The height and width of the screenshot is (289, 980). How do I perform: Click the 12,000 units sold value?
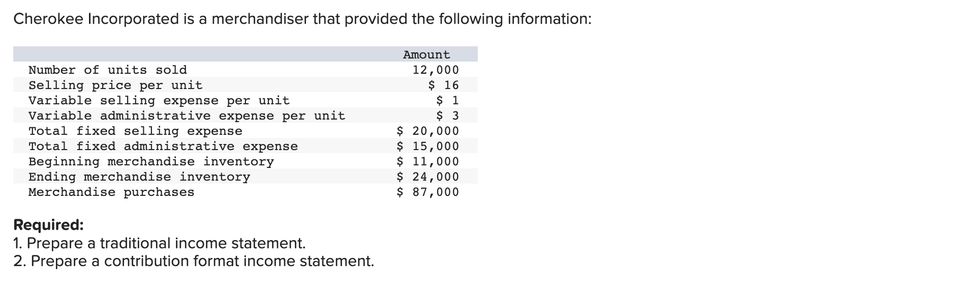click(x=436, y=70)
